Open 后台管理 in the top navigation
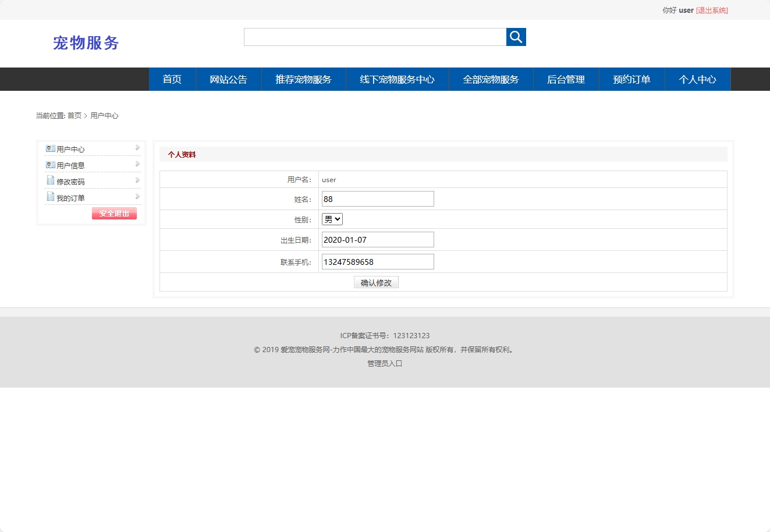The height and width of the screenshot is (532, 770). (565, 79)
